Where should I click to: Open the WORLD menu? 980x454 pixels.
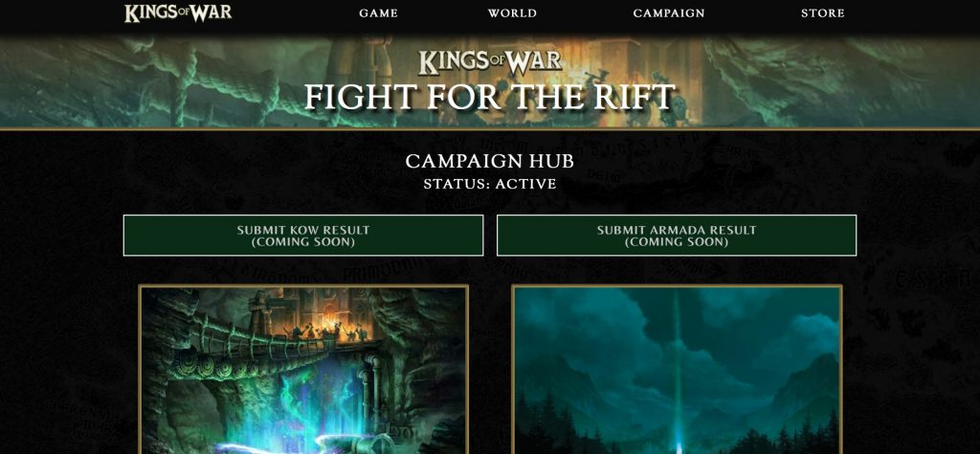point(512,13)
